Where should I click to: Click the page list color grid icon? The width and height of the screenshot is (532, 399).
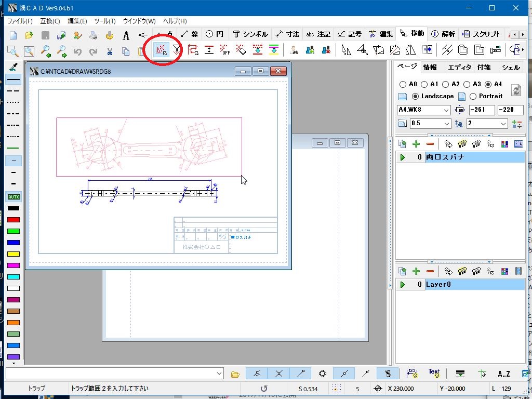tap(504, 144)
